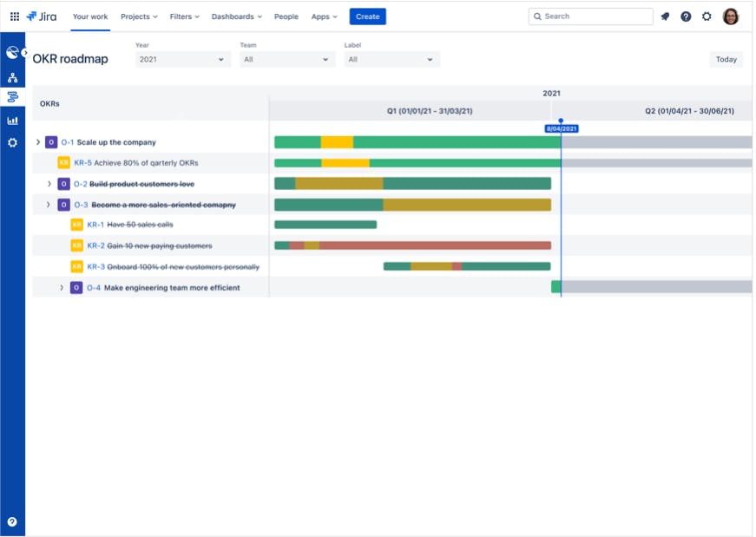
Task: Click 'Achieve 80% of qarterly OKRs' text
Action: tap(146, 163)
